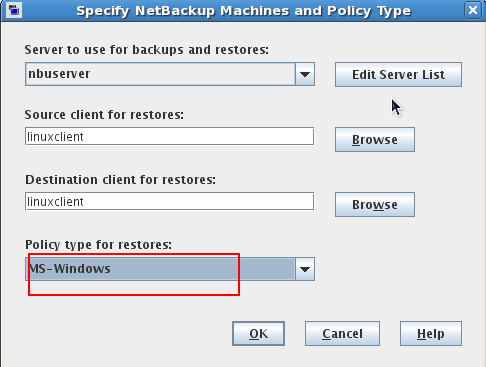
Task: Open the server dropdown arrow next to nbuserver
Action: click(305, 74)
